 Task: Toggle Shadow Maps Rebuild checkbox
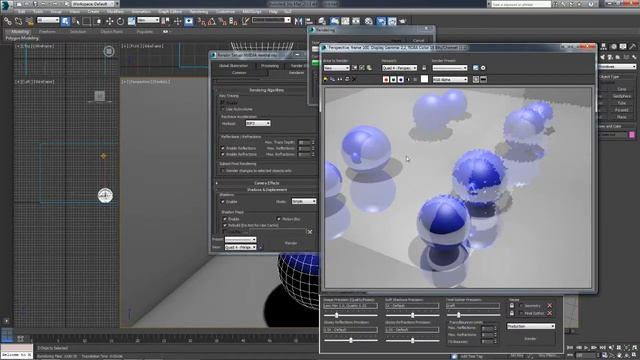click(x=225, y=225)
